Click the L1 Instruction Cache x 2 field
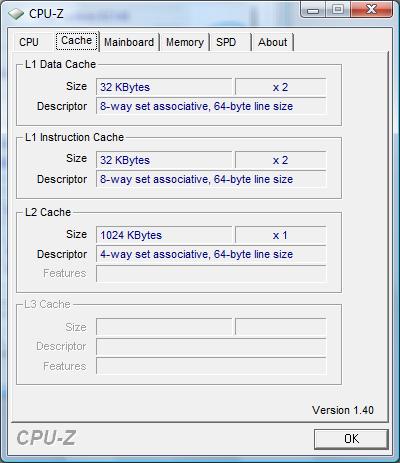The width and height of the screenshot is (400, 463). [280, 160]
